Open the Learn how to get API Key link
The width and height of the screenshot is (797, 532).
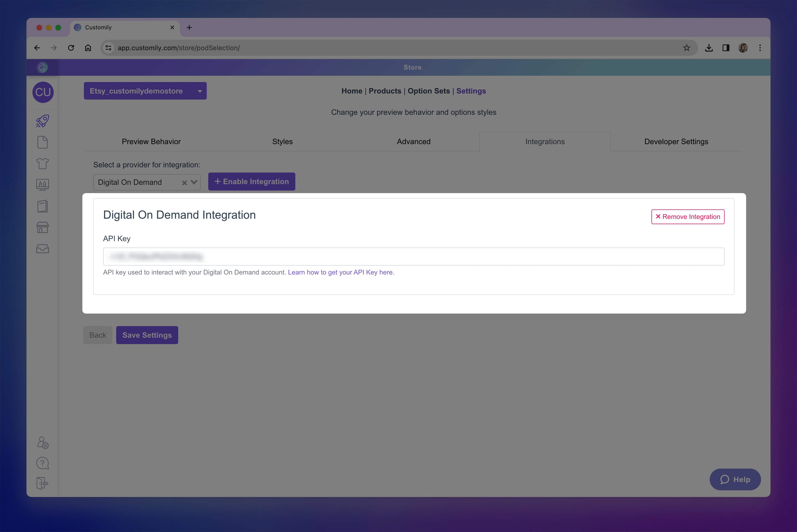tap(341, 272)
